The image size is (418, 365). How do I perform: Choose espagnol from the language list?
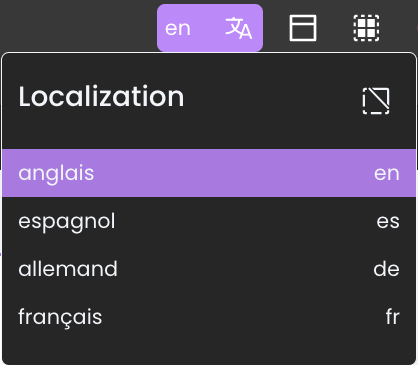coord(209,221)
